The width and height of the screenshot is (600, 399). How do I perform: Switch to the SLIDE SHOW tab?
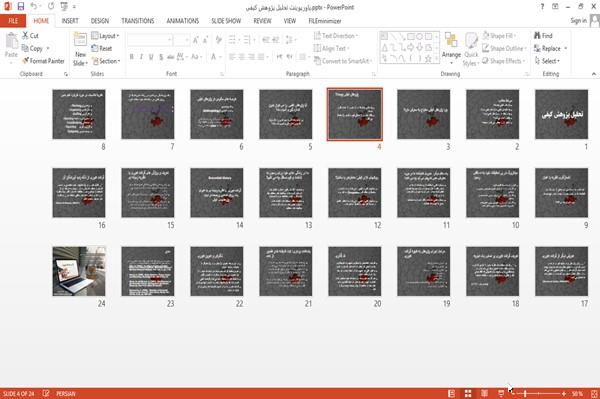[x=226, y=21]
